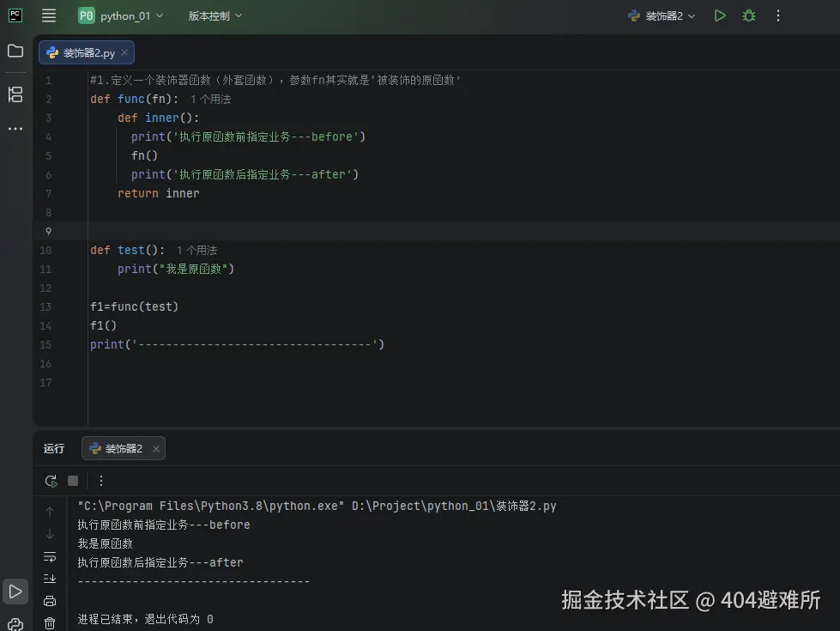The width and height of the screenshot is (840, 631).
Task: Open the 装饰器2 run configuration dropdown
Action: coord(662,15)
